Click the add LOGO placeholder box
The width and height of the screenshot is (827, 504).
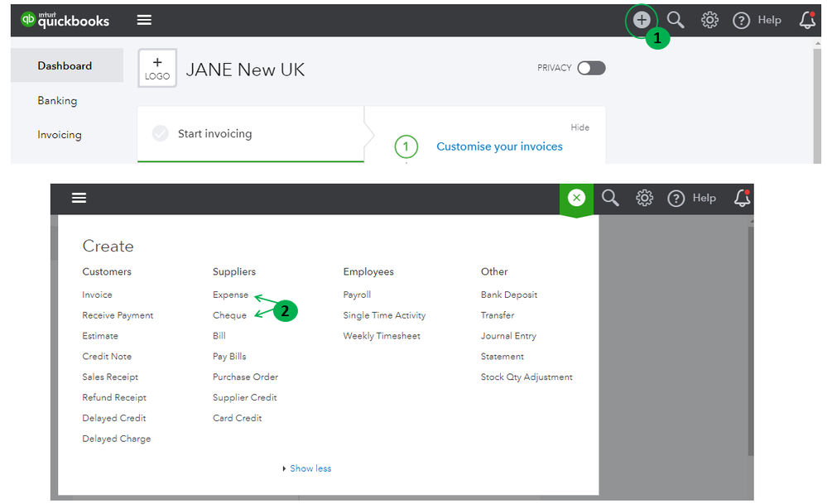click(157, 68)
